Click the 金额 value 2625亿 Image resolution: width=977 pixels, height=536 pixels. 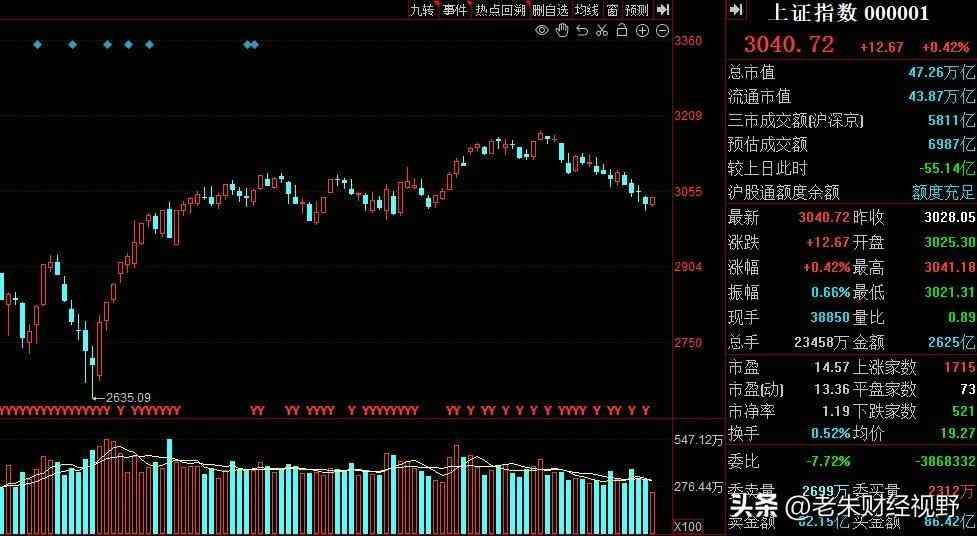[x=951, y=342]
